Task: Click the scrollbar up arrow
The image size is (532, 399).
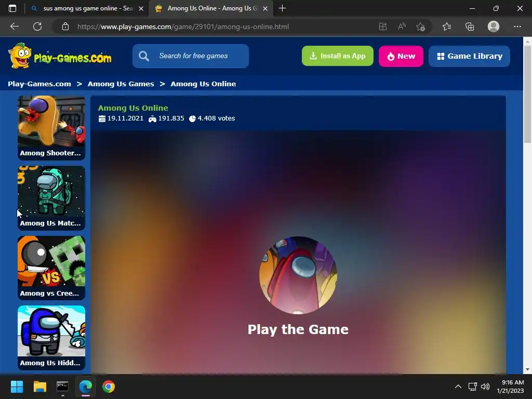Action: (527, 42)
